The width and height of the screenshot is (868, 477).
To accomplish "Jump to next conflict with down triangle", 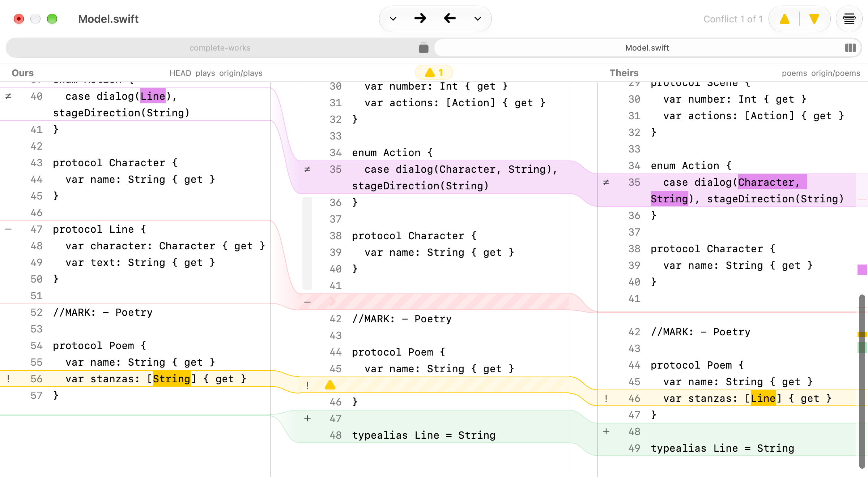I will [x=814, y=19].
